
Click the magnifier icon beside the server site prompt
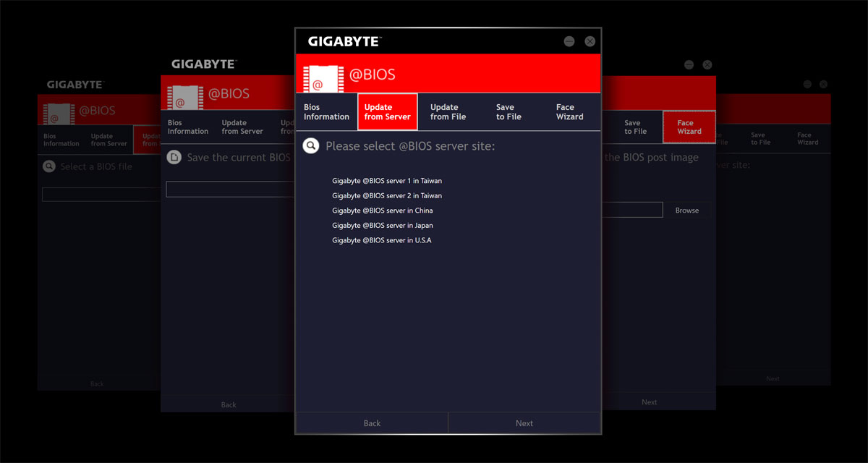click(x=310, y=146)
